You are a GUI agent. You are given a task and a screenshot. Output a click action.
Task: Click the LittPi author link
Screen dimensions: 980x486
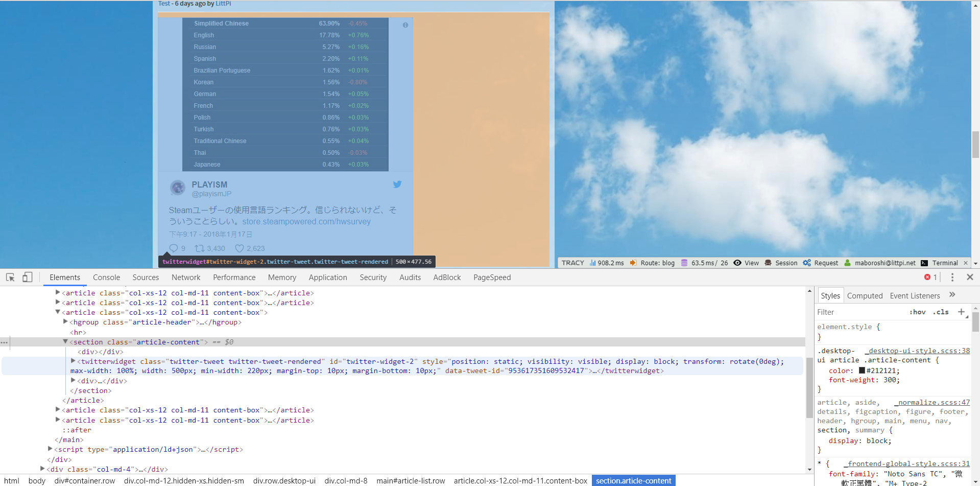point(223,4)
